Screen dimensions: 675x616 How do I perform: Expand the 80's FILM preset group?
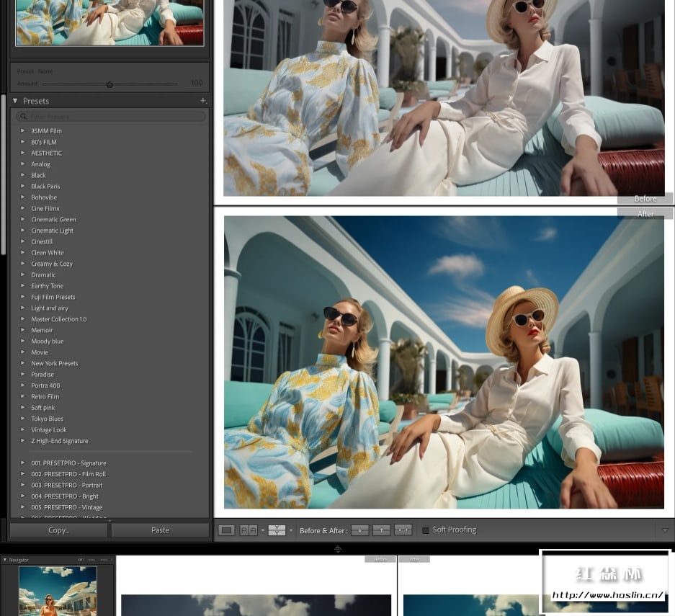coord(23,142)
